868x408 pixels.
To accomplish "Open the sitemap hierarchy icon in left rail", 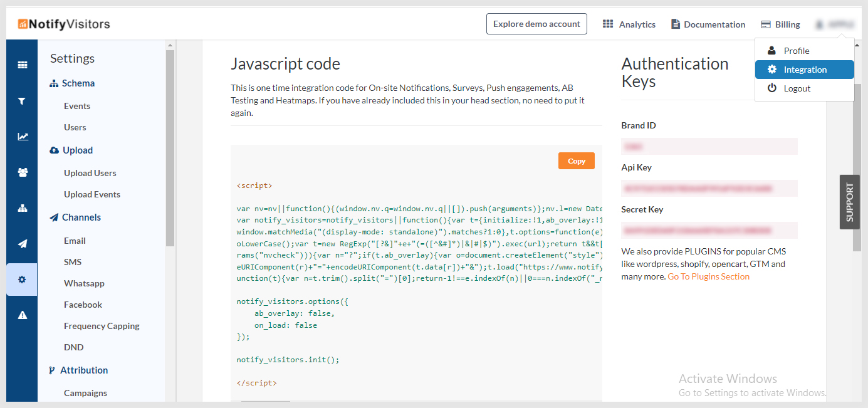I will click(x=23, y=208).
